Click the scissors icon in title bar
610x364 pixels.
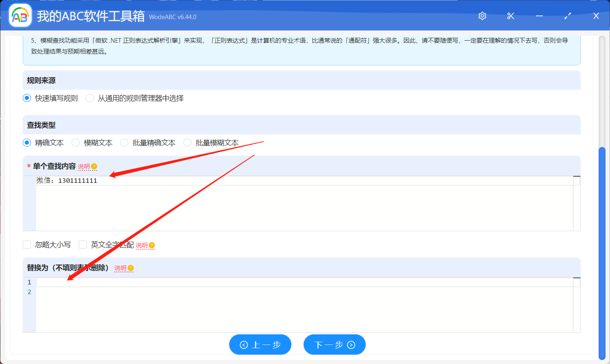click(x=511, y=16)
